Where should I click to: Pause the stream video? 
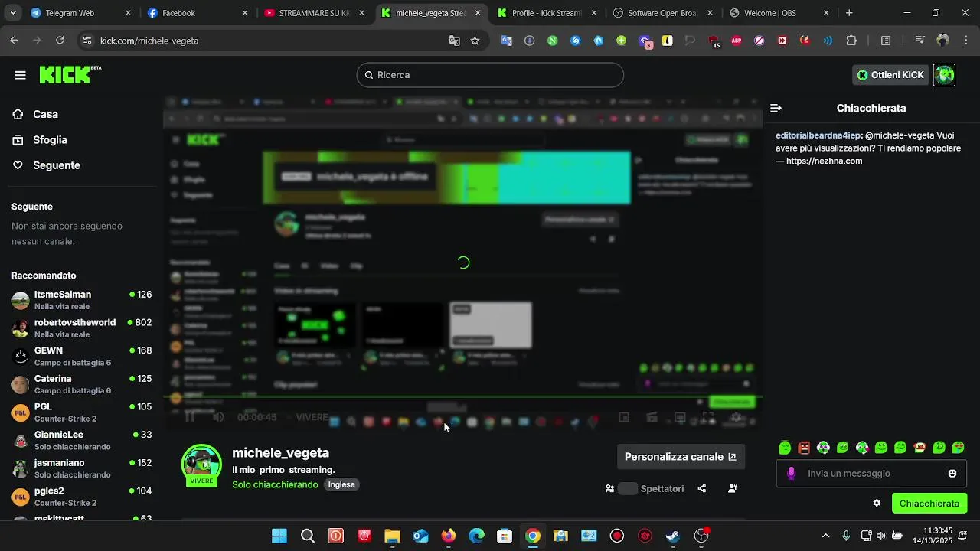(x=191, y=417)
